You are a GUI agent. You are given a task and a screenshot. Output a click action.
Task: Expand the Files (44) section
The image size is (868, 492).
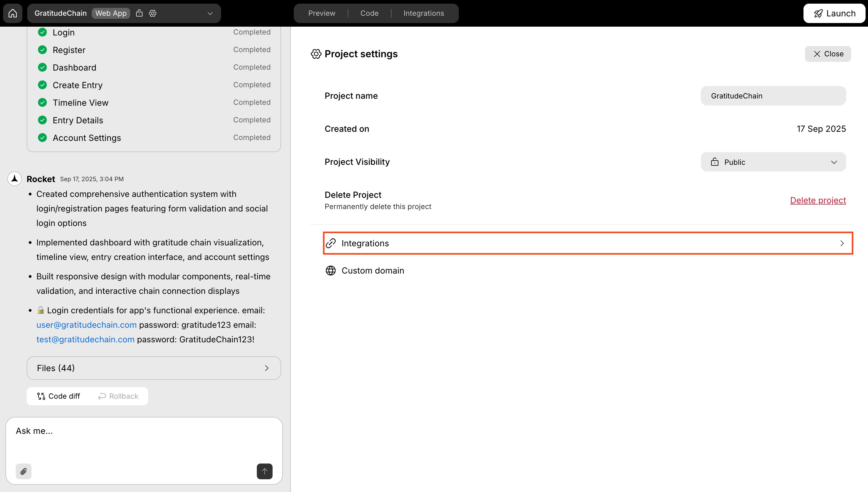(154, 368)
